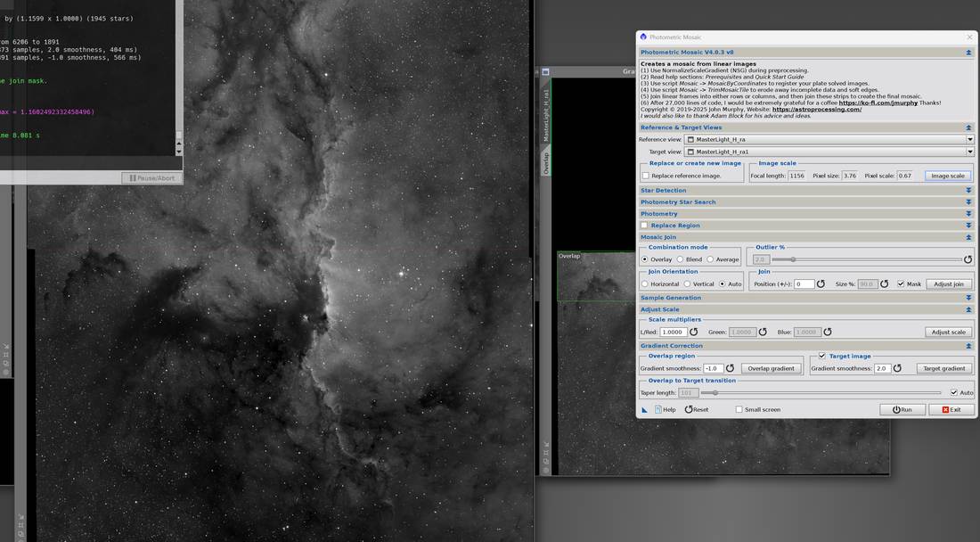Expand the Star Detection section
Screen dimensions: 980x542
(968, 190)
